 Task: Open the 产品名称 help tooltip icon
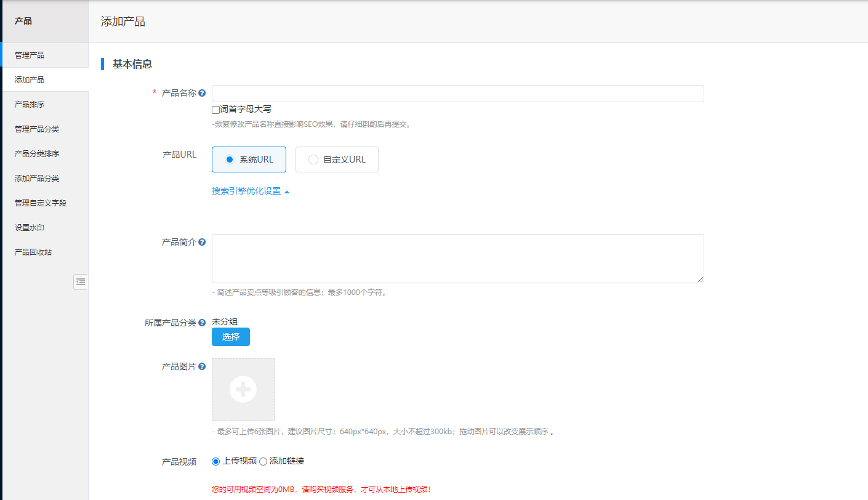point(203,92)
